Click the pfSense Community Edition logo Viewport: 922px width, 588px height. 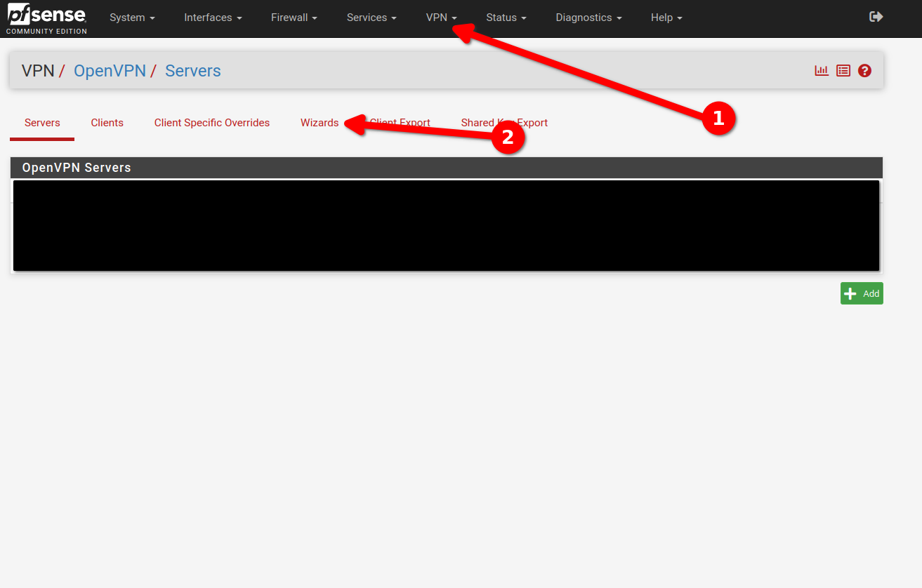(47, 19)
